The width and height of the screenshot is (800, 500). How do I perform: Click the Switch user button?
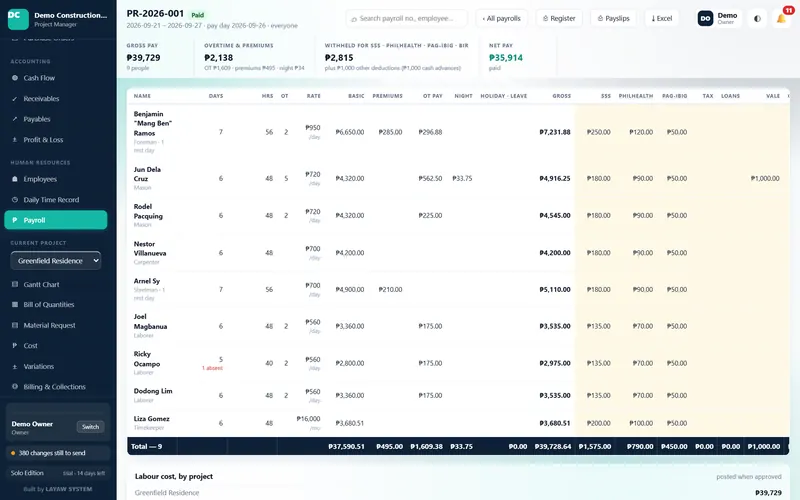(90, 427)
